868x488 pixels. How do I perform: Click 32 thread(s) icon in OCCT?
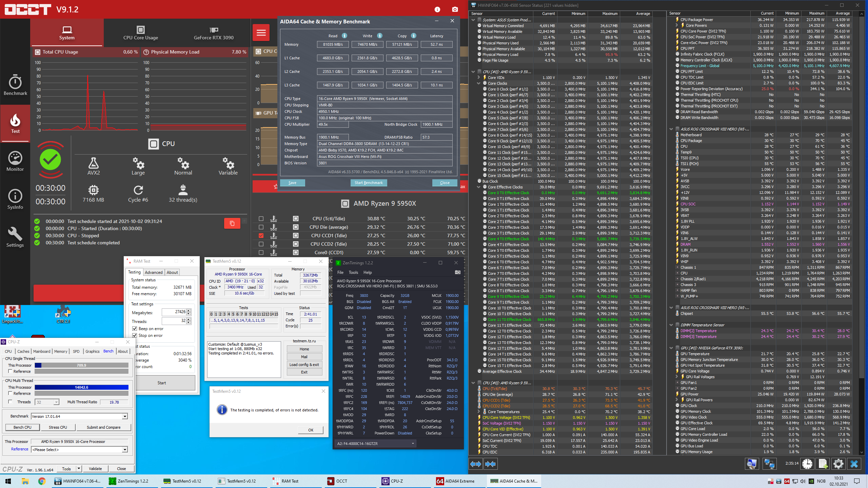[x=183, y=190]
